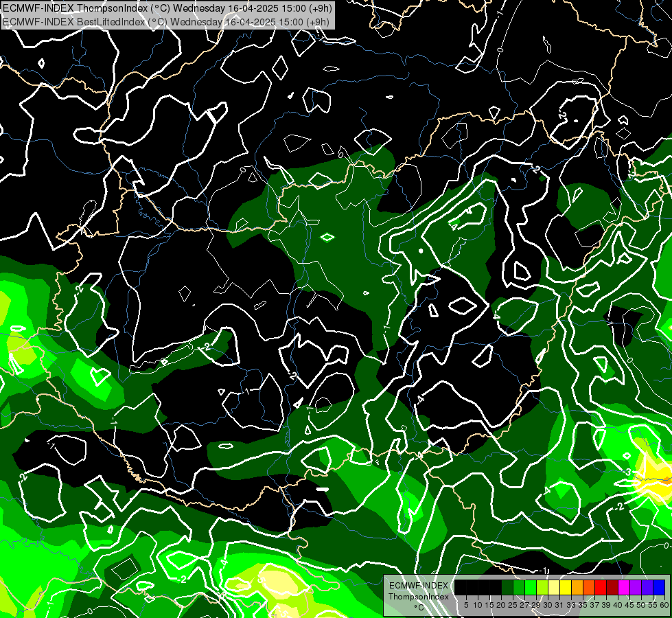Click the legend tick label 30
Viewport: 672px width, 618px height.
click(548, 605)
